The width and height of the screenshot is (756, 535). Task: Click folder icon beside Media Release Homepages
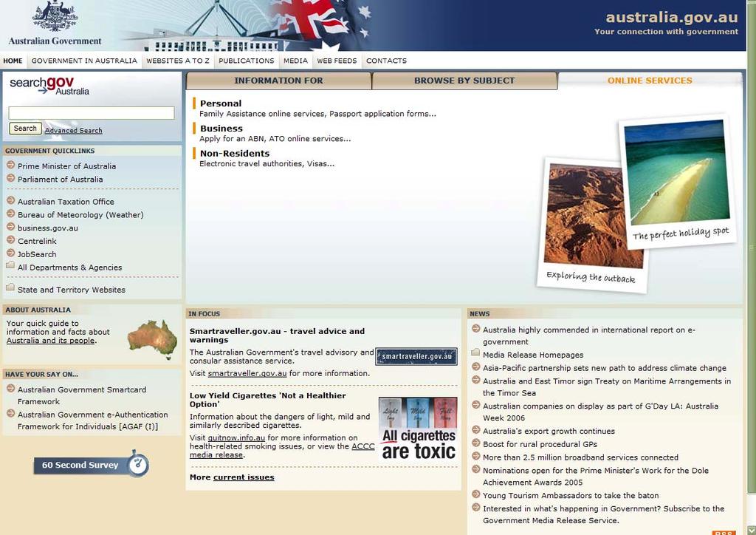475,352
